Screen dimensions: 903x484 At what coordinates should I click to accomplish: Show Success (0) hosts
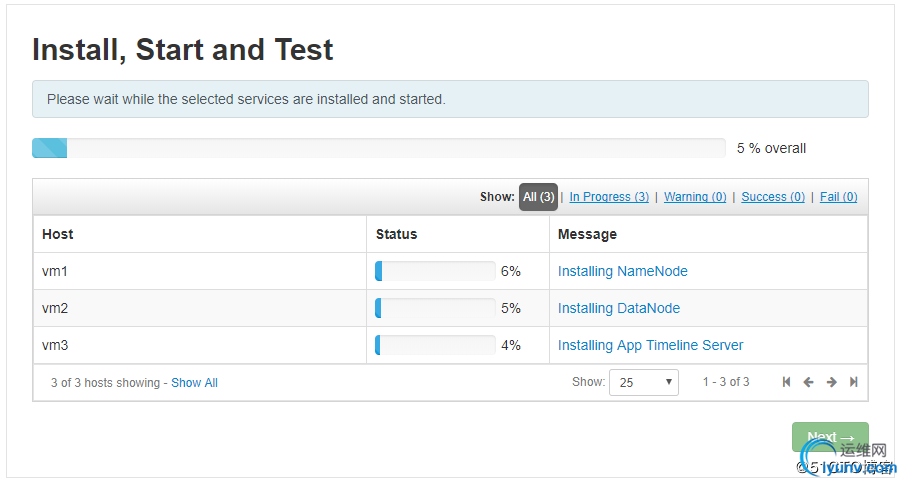click(x=773, y=197)
